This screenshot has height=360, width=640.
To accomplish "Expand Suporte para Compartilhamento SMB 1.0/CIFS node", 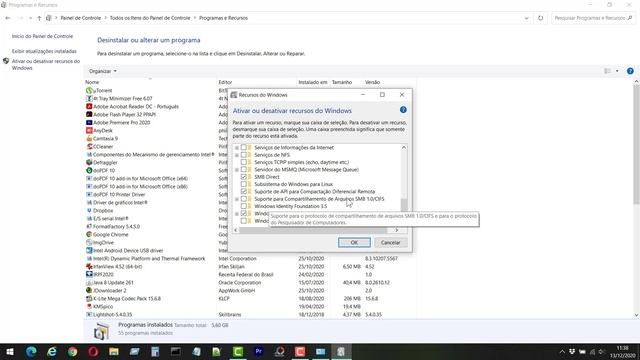I will [237, 199].
